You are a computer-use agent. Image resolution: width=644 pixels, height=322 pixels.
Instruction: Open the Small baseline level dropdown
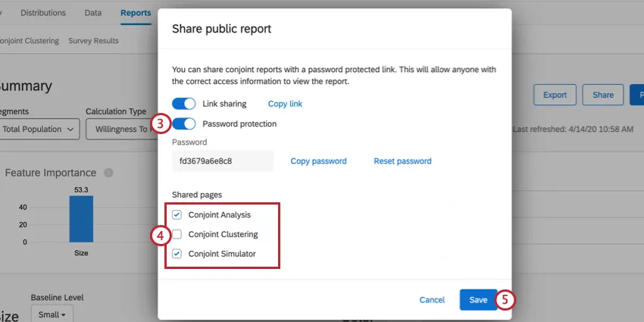[52, 314]
